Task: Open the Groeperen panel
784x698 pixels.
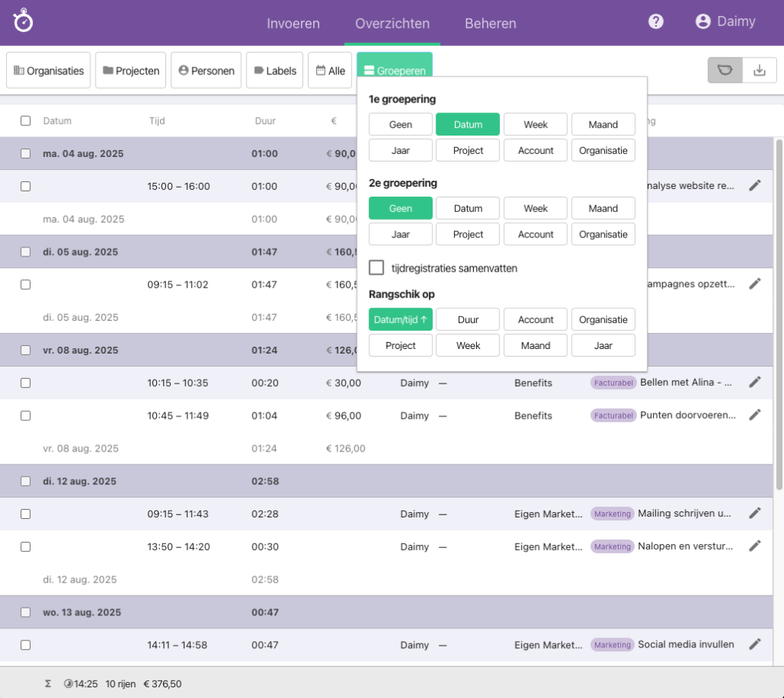Action: click(x=394, y=70)
